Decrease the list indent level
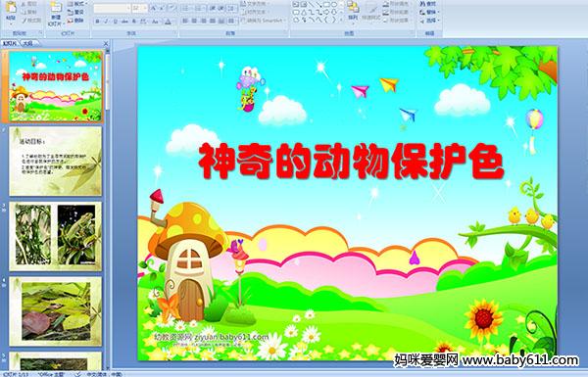The image size is (588, 377). pyautogui.click(x=213, y=8)
